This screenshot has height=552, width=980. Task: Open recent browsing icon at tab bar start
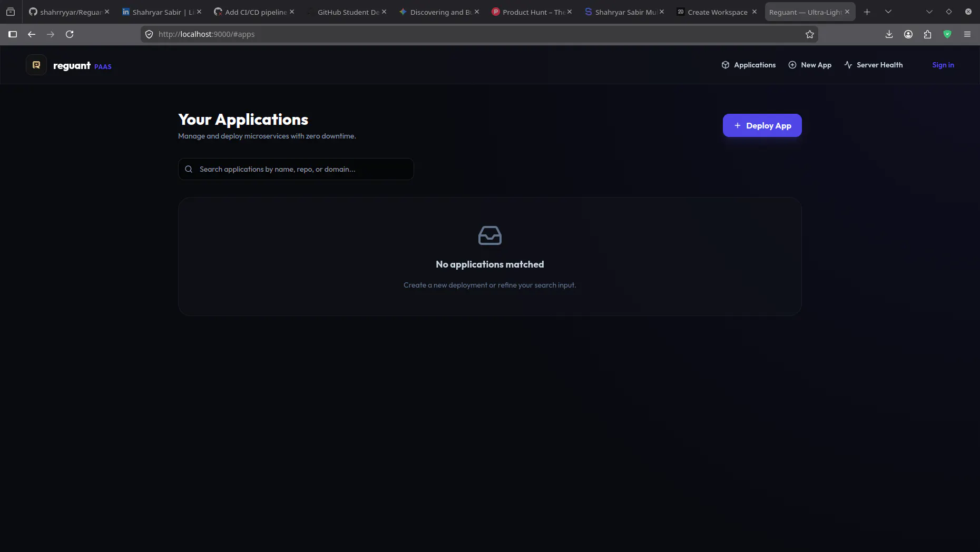coord(11,12)
